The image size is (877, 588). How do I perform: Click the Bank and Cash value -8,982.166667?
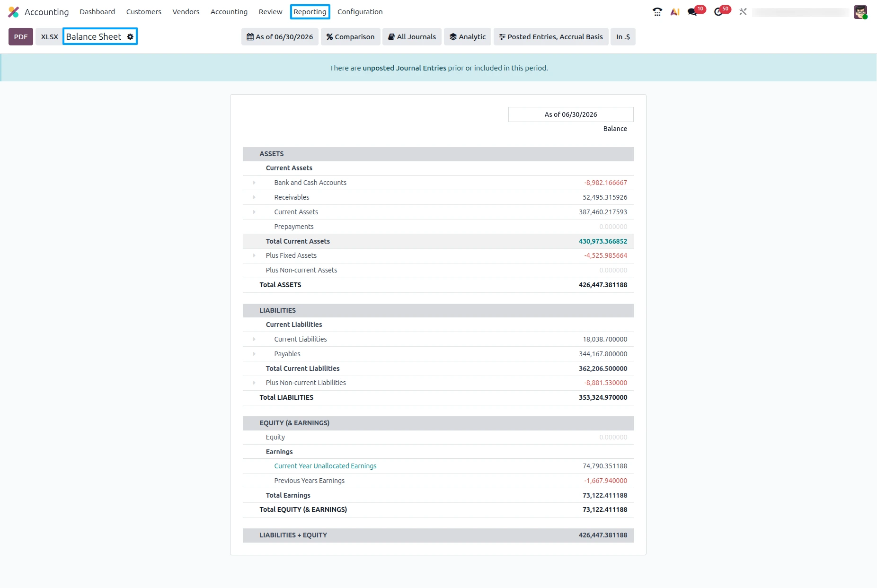605,183
